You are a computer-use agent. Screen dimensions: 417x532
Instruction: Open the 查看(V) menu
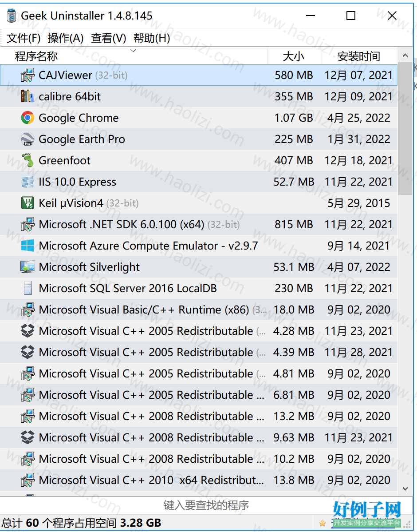[109, 38]
